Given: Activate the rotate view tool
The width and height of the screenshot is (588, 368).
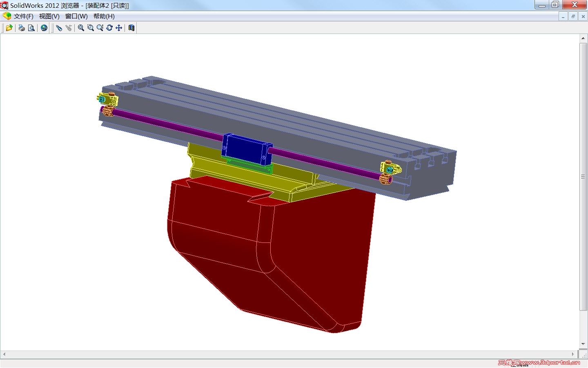Looking at the screenshot, I should 109,28.
